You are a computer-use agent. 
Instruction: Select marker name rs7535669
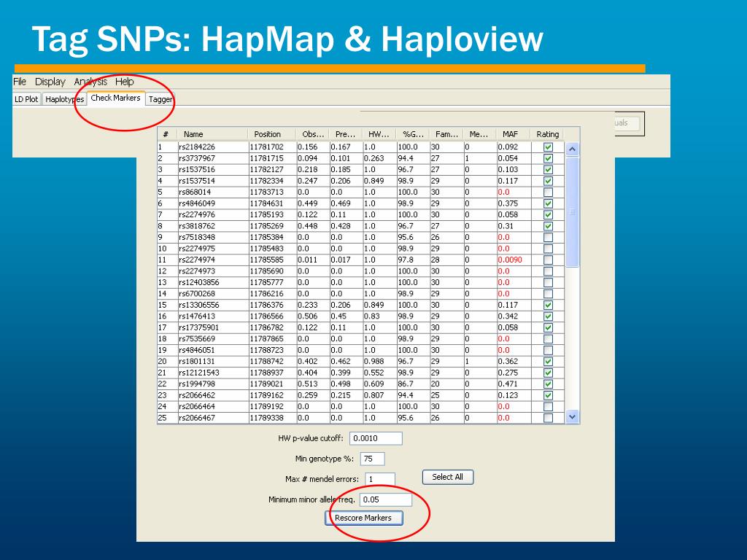197,339
